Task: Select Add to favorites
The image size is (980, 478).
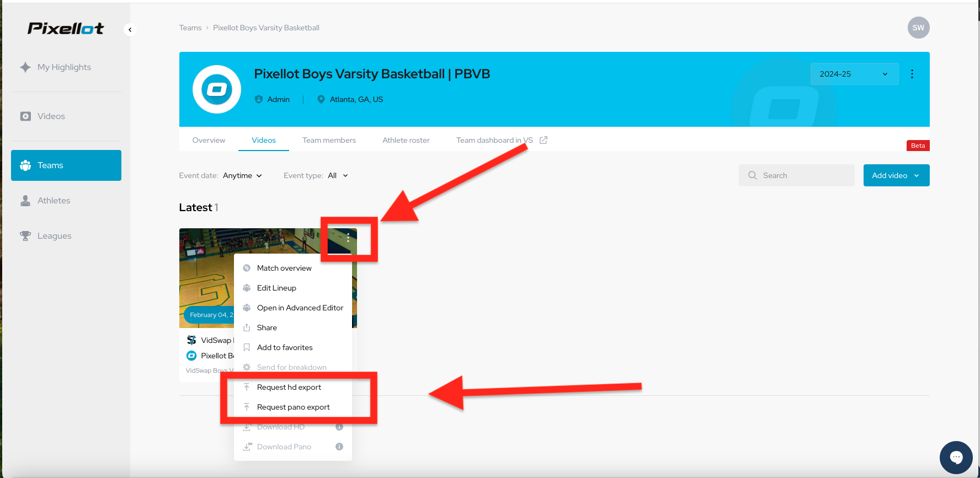Action: coord(293,347)
